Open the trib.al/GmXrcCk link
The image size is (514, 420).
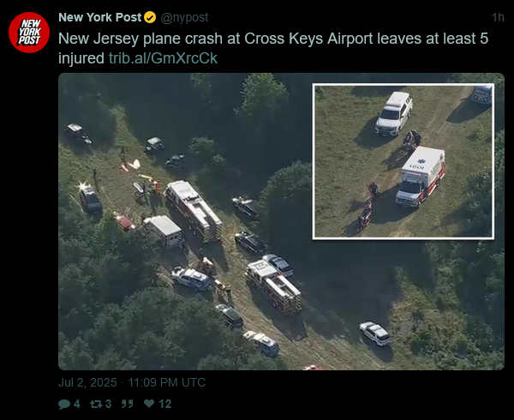tap(163, 58)
